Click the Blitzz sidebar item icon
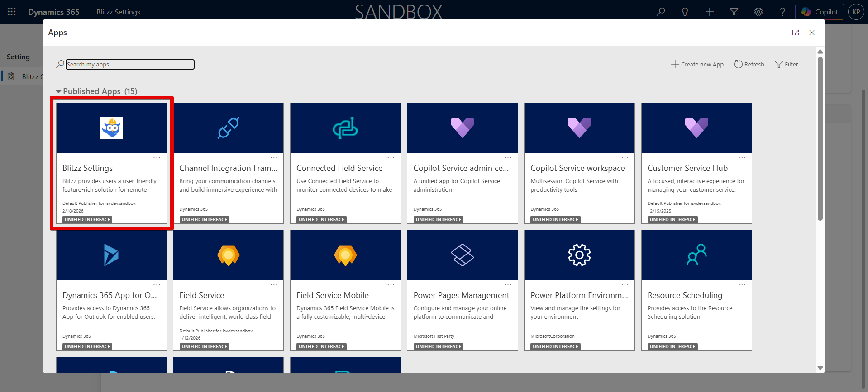The height and width of the screenshot is (392, 868). coord(11,76)
